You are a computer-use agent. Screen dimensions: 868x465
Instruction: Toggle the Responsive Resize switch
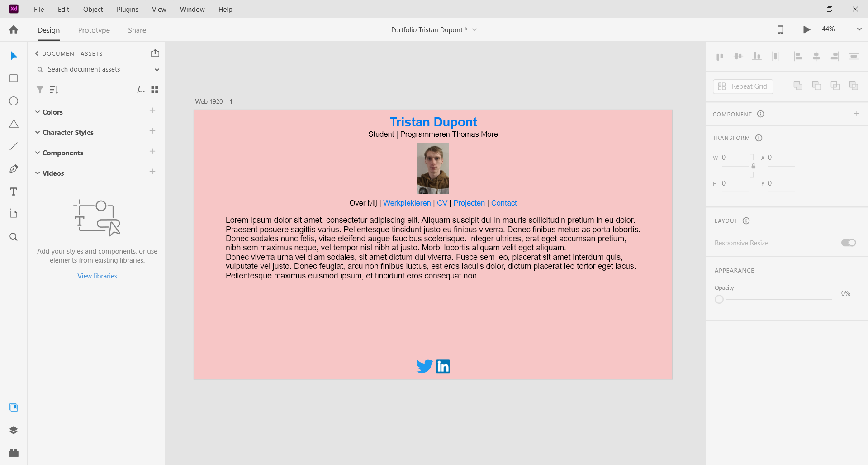point(849,243)
